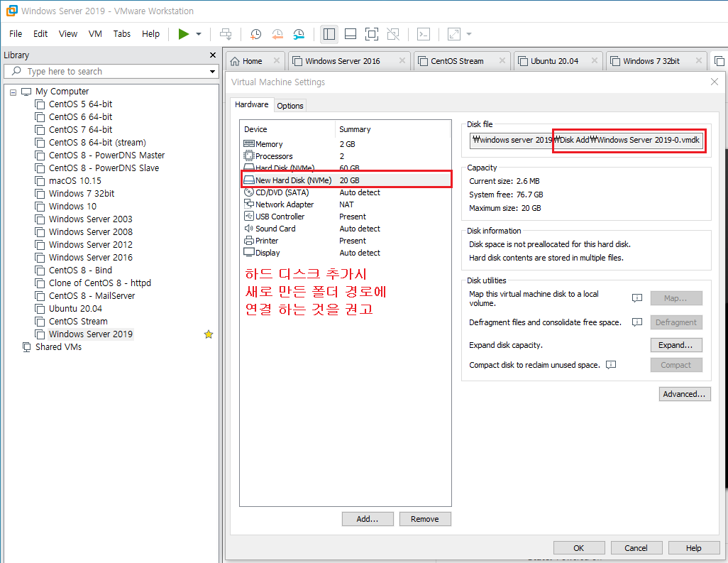Revert the virtual machine to its snapshot
The width and height of the screenshot is (728, 563).
pos(277,34)
